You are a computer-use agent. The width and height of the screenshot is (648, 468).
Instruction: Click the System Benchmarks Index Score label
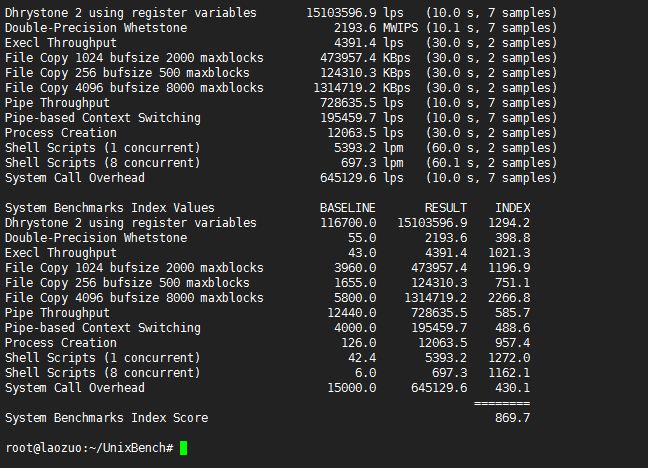point(107,418)
